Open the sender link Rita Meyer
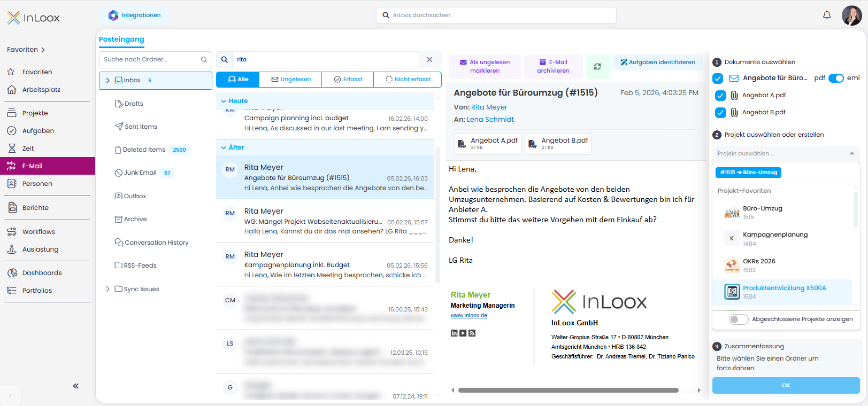 [x=489, y=107]
